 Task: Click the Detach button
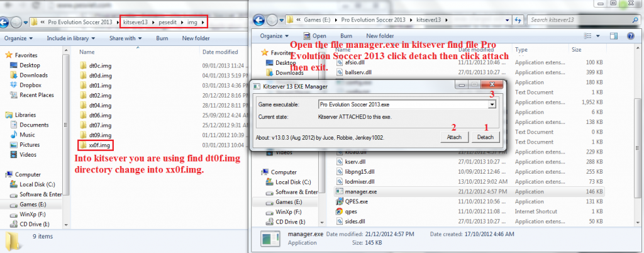point(486,137)
